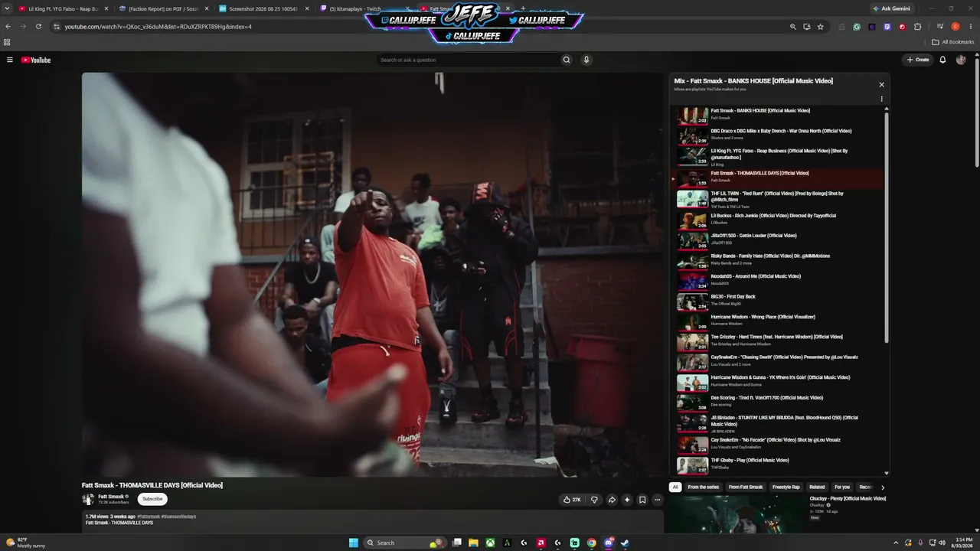980x551 pixels.
Task: Open the Chrome tab search dropdown
Action: coord(8,8)
